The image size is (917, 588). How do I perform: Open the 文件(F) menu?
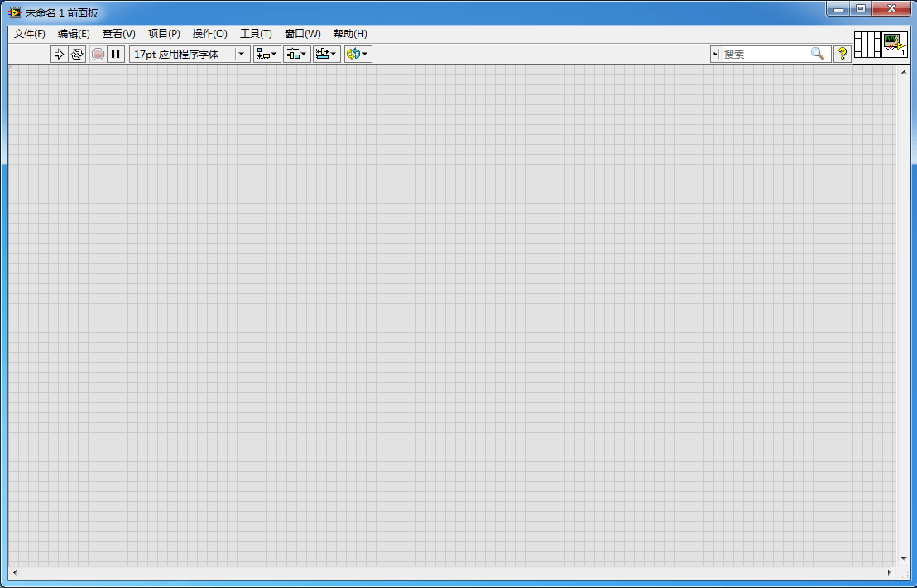(30, 34)
